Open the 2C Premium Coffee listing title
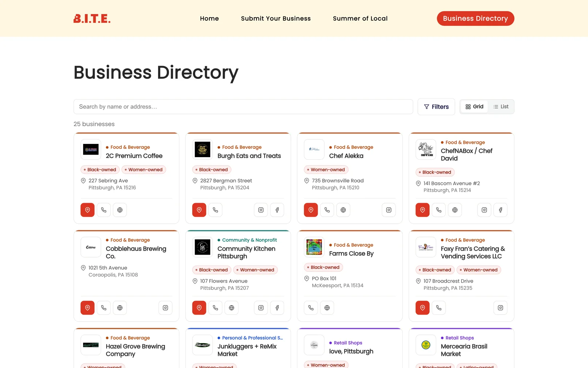The image size is (588, 368). pyautogui.click(x=134, y=156)
